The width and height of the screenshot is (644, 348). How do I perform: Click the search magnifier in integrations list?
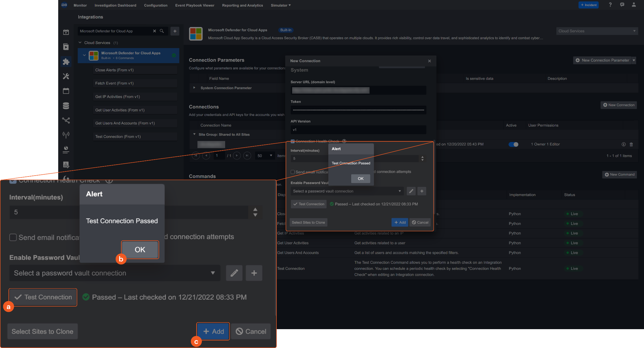[x=162, y=31]
